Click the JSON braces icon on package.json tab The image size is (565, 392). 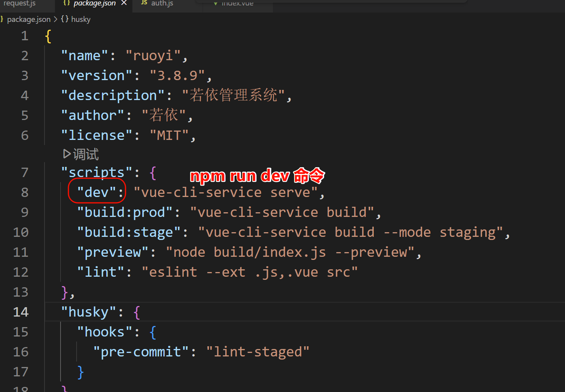tap(66, 3)
